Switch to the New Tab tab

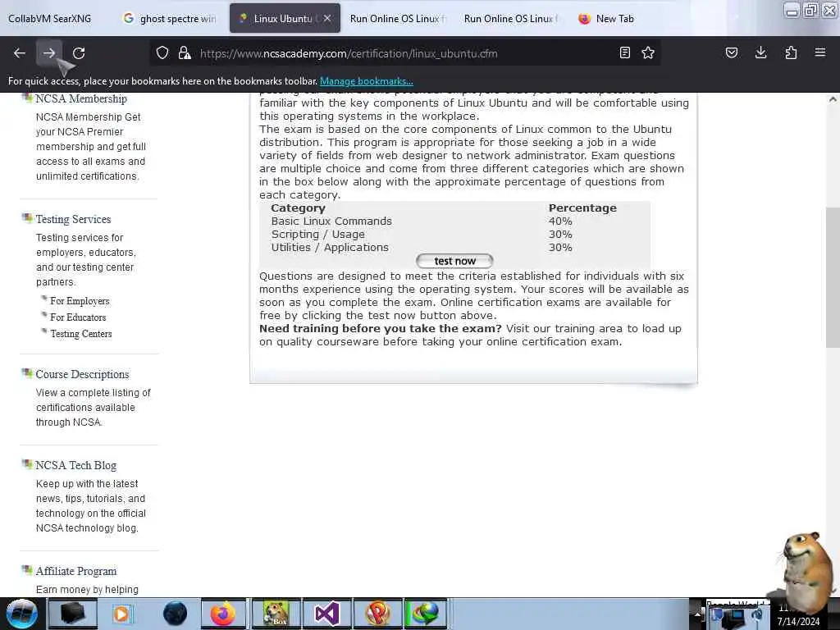(x=607, y=18)
